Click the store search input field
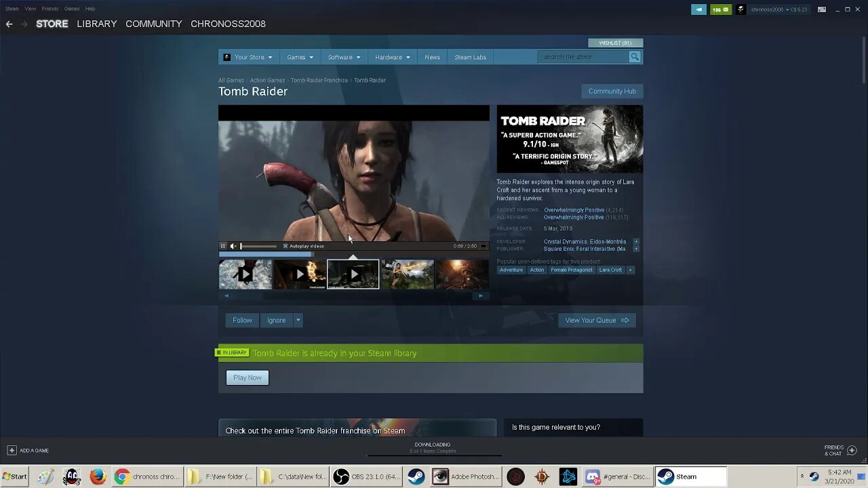The image size is (868, 488). 583,57
